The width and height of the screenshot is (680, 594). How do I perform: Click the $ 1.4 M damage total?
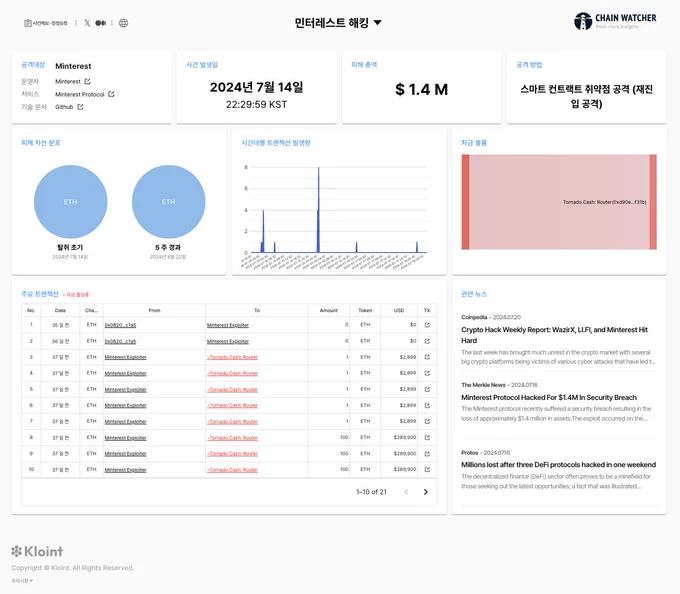(422, 89)
